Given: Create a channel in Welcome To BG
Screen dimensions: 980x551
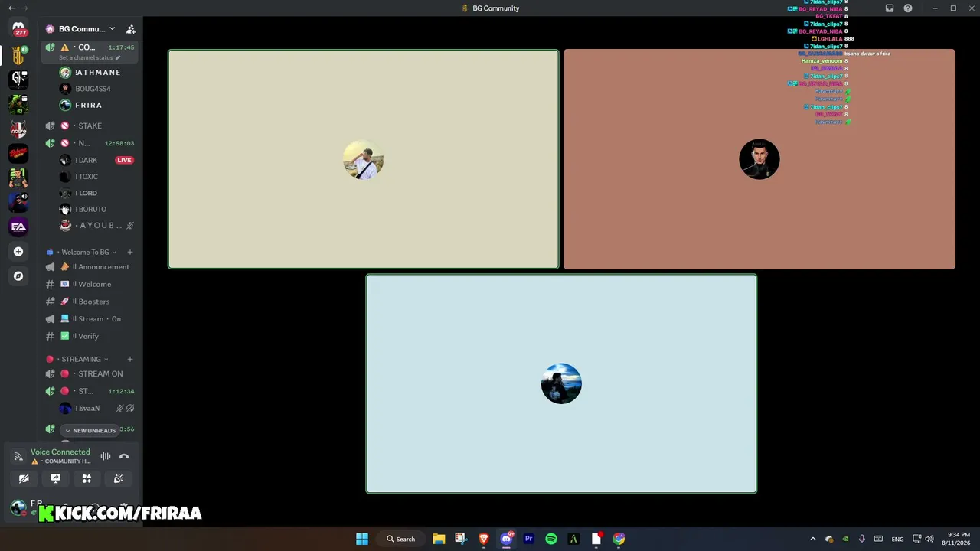Looking at the screenshot, I should pos(129,252).
